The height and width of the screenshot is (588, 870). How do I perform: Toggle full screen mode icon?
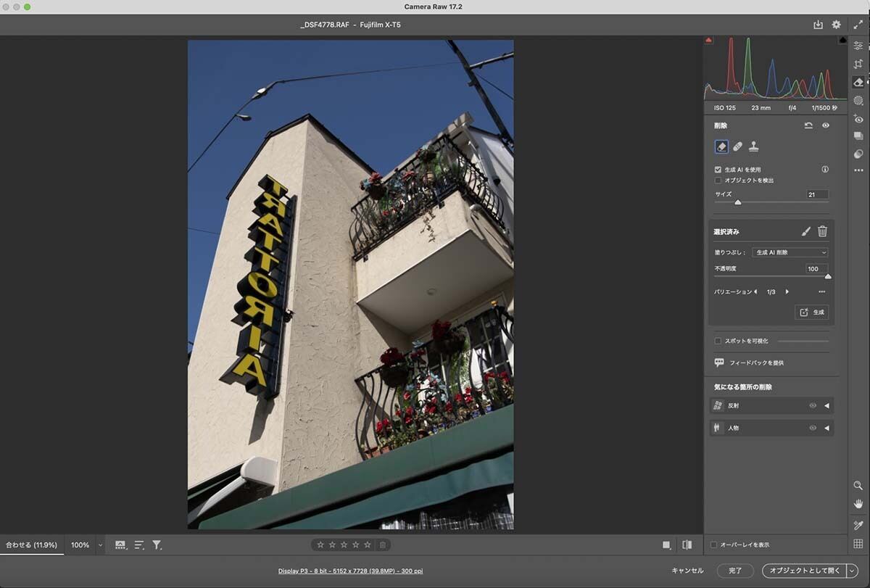coord(858,25)
